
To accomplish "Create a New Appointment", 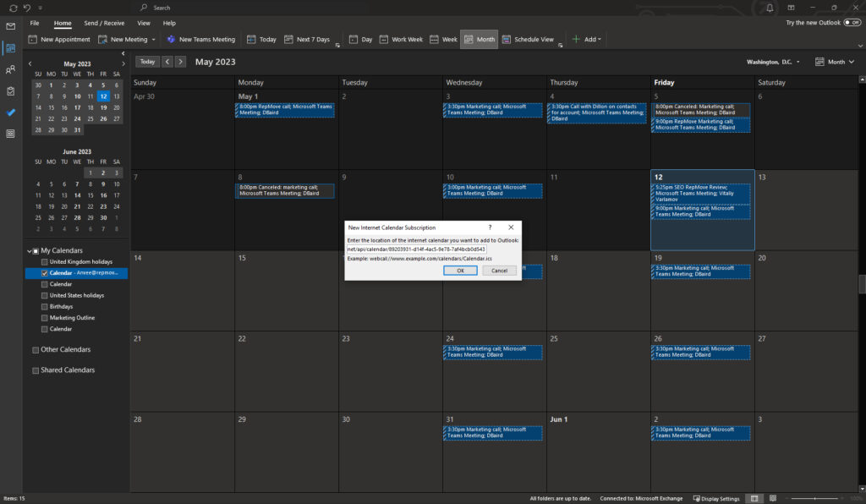I will click(x=59, y=39).
